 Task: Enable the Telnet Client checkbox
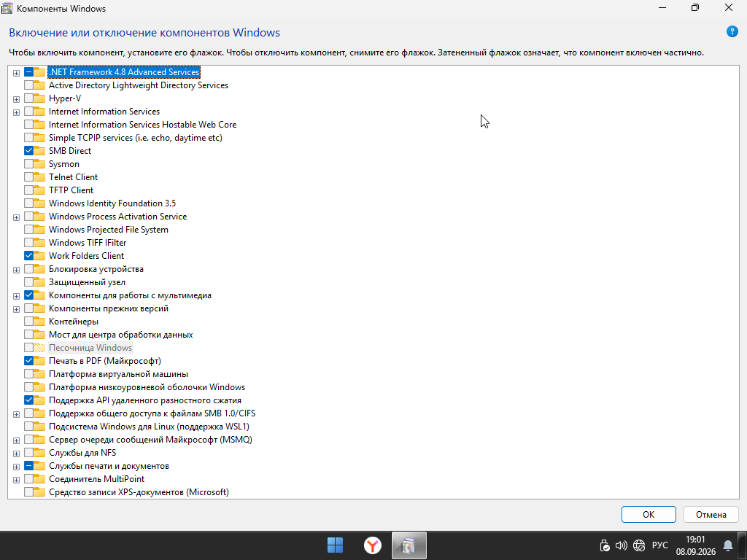click(x=28, y=176)
